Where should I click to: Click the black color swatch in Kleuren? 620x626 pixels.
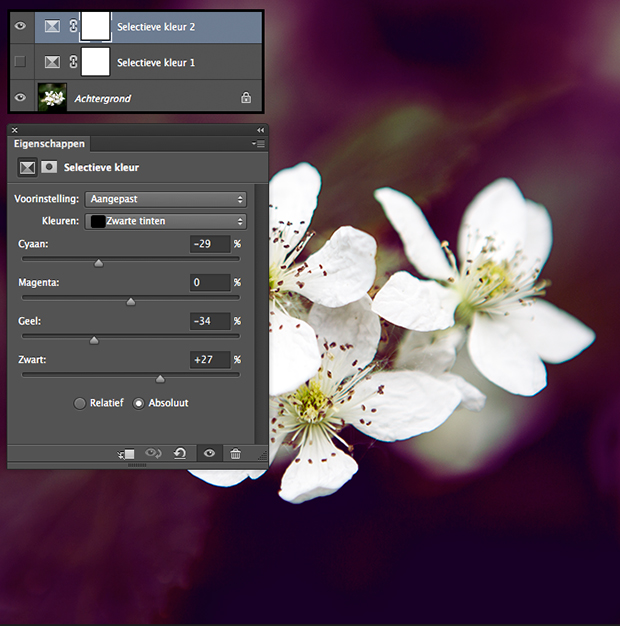tap(98, 222)
